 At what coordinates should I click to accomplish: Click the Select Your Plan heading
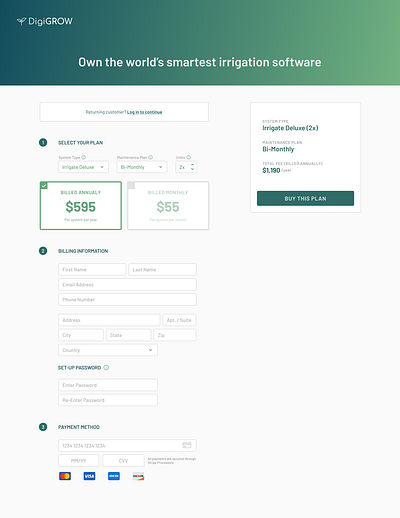(80, 143)
